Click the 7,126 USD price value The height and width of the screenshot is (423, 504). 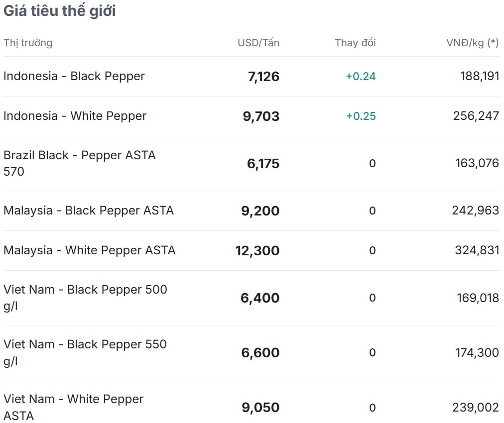pyautogui.click(x=263, y=77)
